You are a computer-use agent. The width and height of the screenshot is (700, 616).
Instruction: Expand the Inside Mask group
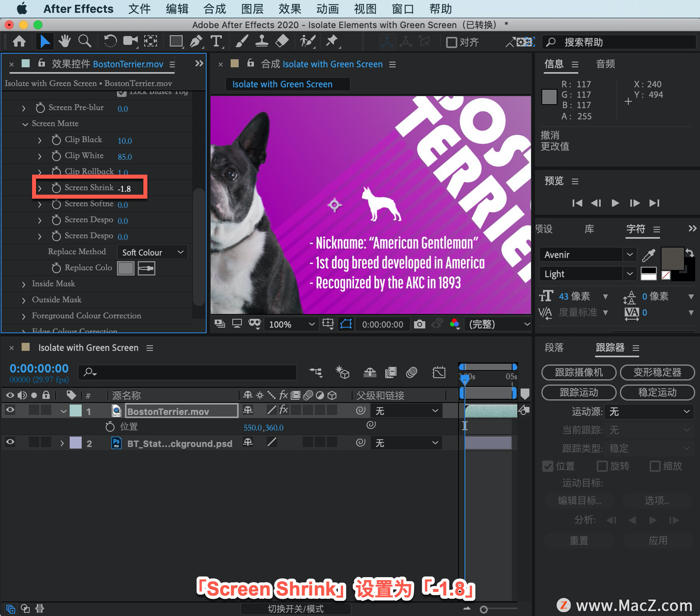click(24, 284)
